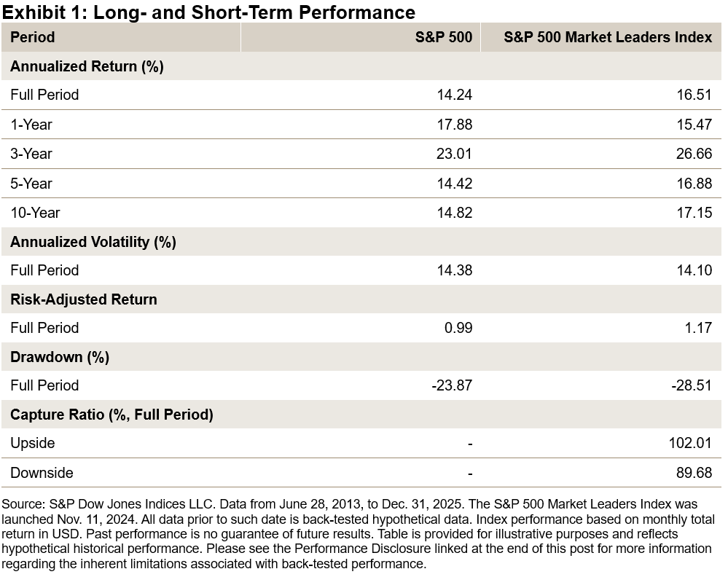728x577 pixels.
Task: Click the 5-Year Market Leaders value 16.88
Action: (x=693, y=184)
